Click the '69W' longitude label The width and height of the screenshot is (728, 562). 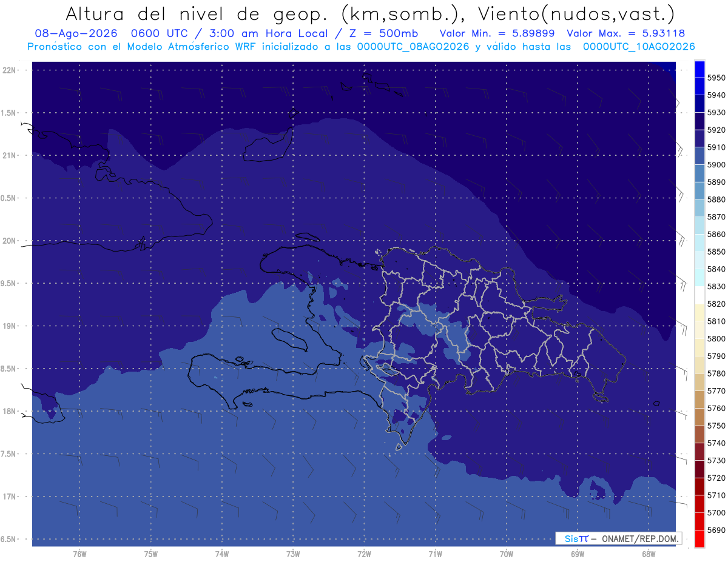(x=577, y=554)
